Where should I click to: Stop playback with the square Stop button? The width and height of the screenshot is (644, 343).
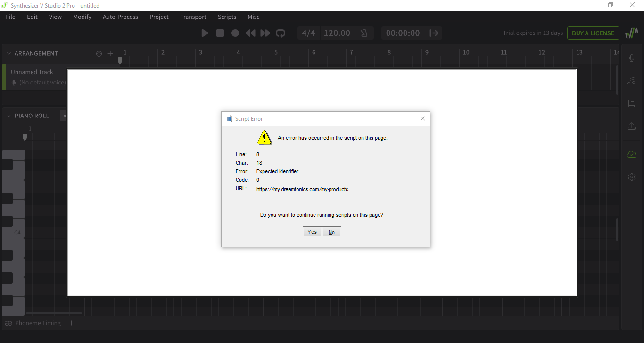[x=220, y=33]
